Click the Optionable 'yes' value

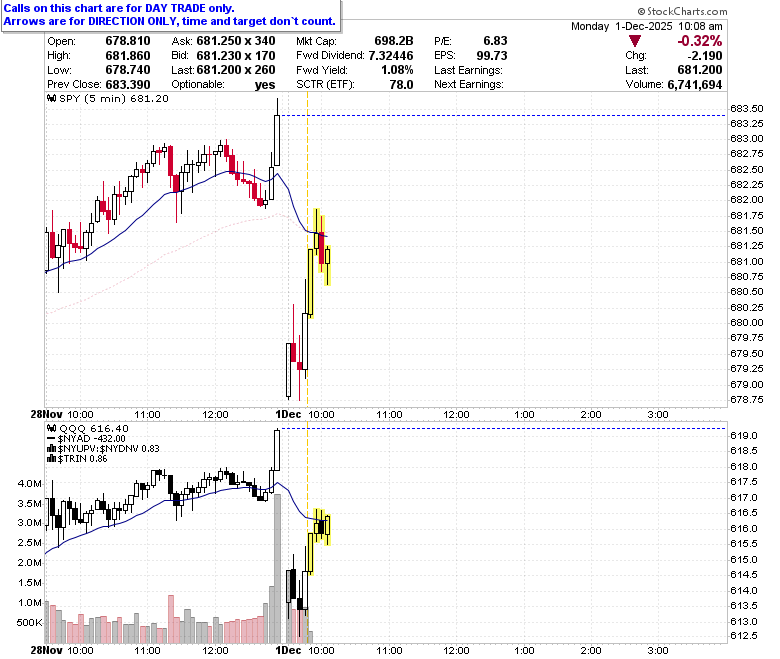[265, 85]
